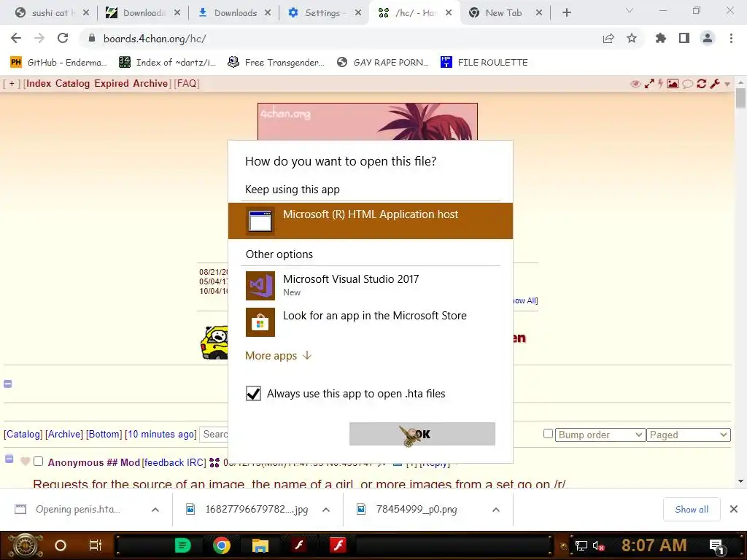Image resolution: width=747 pixels, height=560 pixels.
Task: Select Look for an app in Microsoft Store
Action: click(370, 322)
